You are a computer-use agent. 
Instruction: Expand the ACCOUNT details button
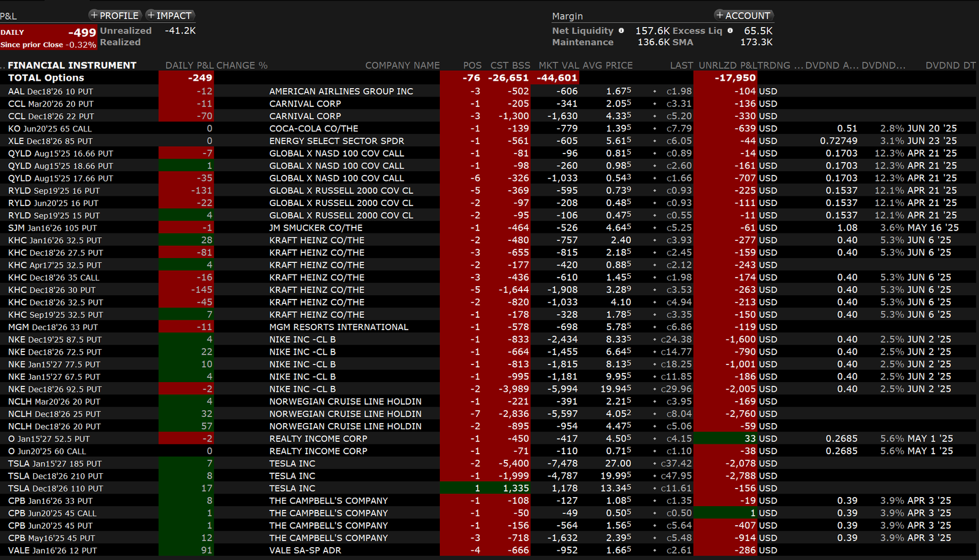click(743, 15)
